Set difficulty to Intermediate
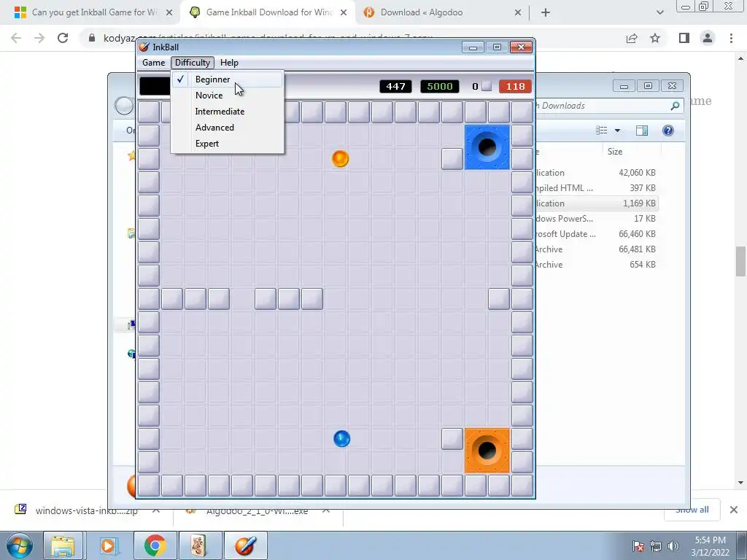This screenshot has width=747, height=560. click(228, 112)
